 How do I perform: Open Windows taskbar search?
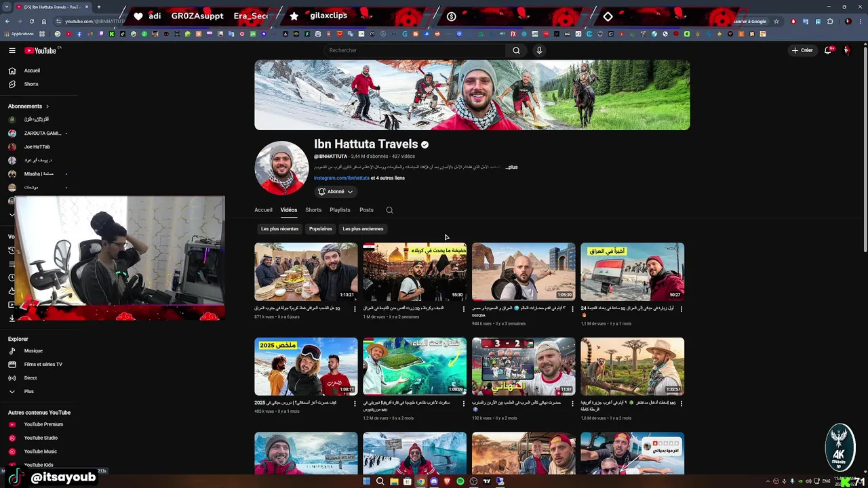coord(380,481)
